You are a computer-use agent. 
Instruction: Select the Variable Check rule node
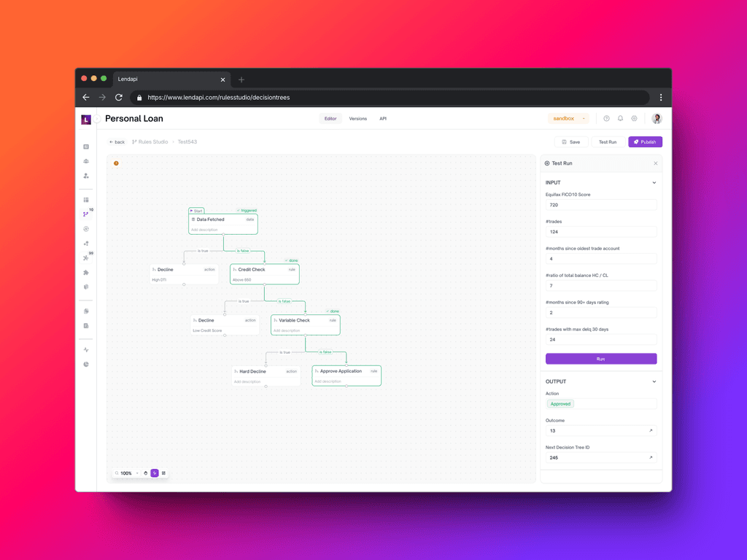(306, 324)
